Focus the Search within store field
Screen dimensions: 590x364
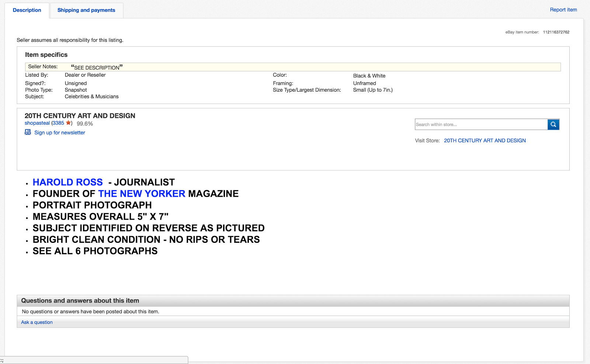pos(481,125)
